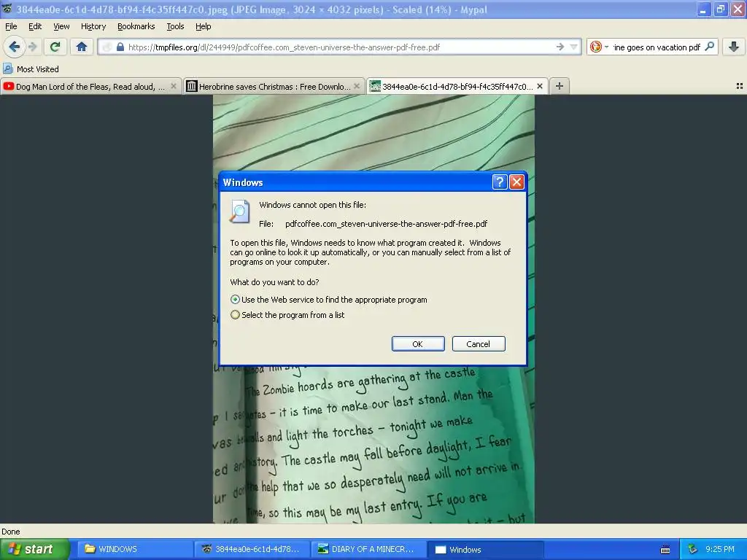Open a new tab with plus button
The width and height of the screenshot is (747, 560).
click(x=560, y=86)
